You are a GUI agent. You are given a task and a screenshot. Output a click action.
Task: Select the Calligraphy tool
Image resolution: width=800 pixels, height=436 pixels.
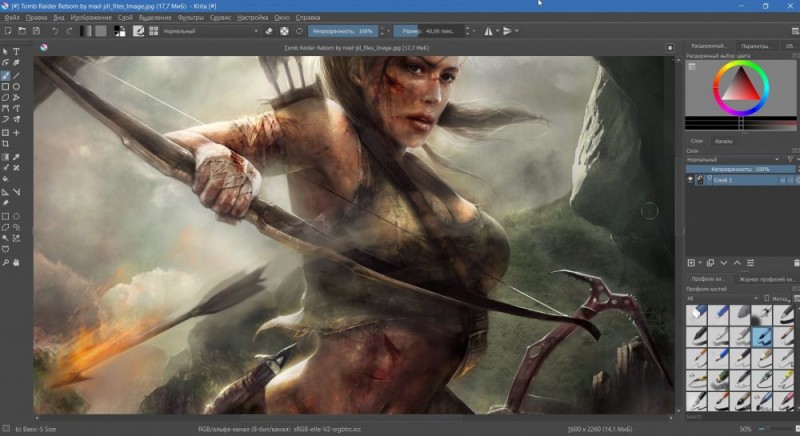[x=16, y=63]
